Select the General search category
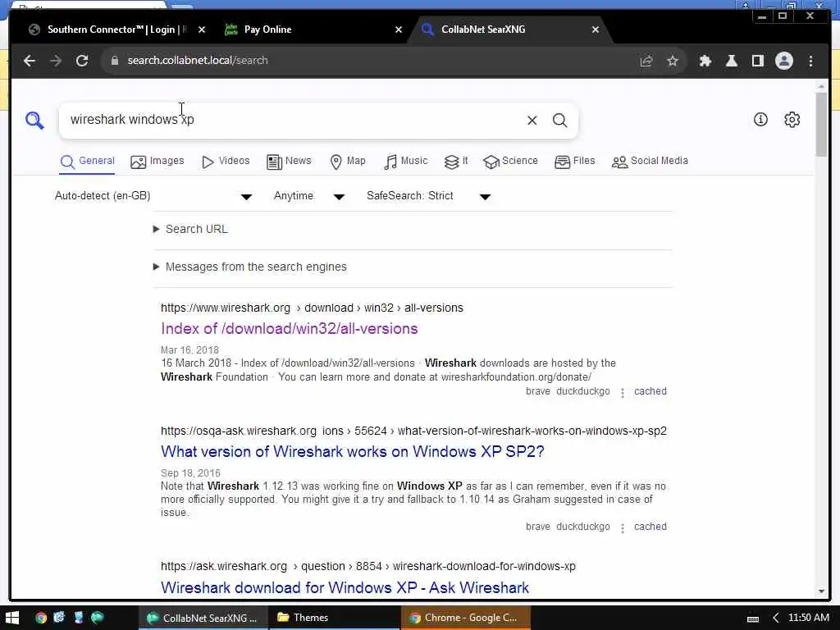 (x=87, y=162)
